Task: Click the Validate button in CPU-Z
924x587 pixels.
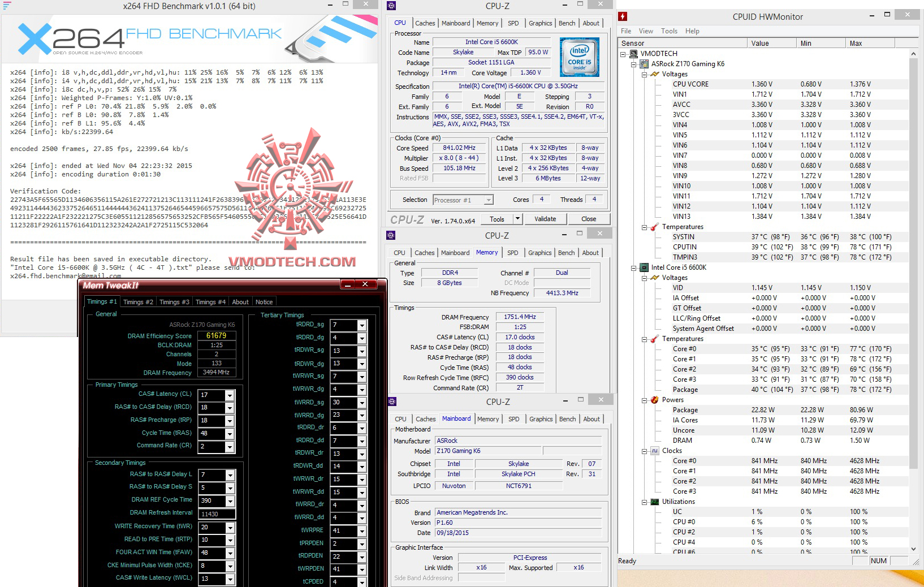Action: point(545,219)
